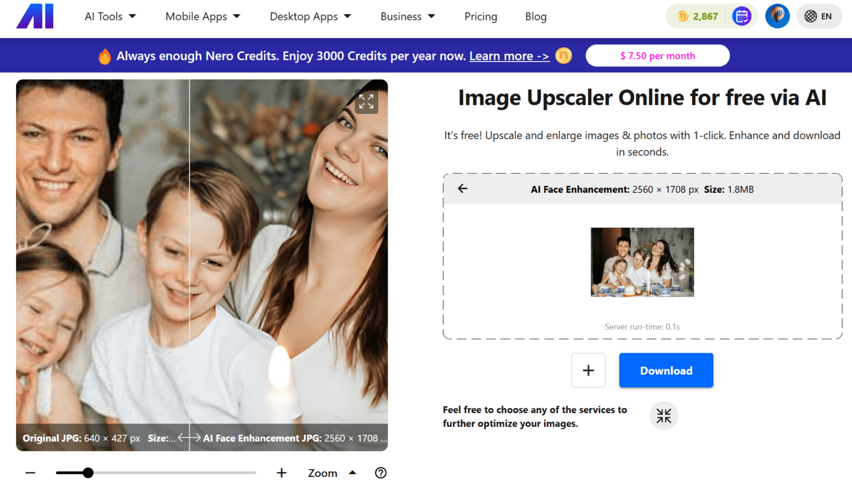This screenshot has height=504, width=852.
Task: Download the enhanced image
Action: click(666, 370)
